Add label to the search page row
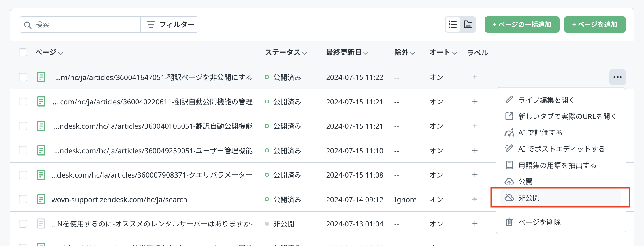The height and width of the screenshot is (246, 644). pyautogui.click(x=475, y=199)
